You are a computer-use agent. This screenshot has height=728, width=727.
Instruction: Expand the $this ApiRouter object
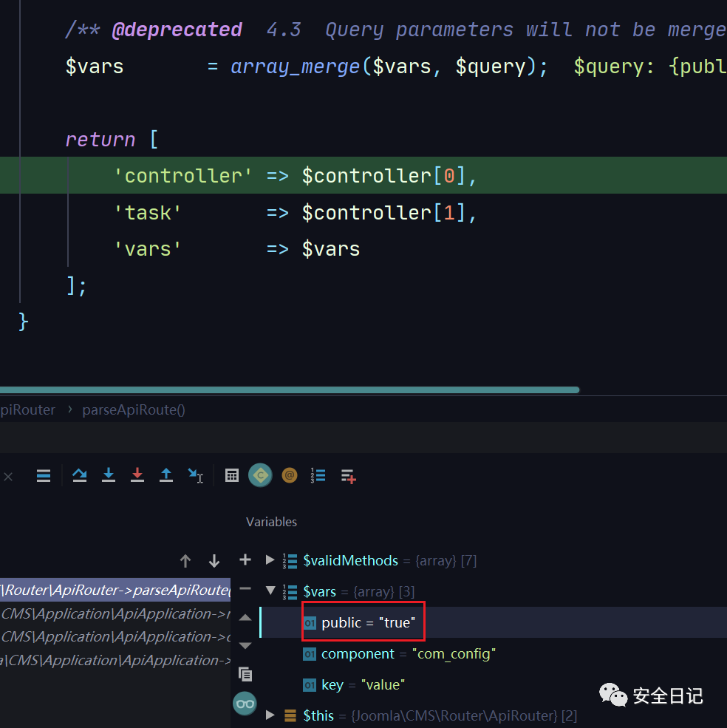pos(270,715)
